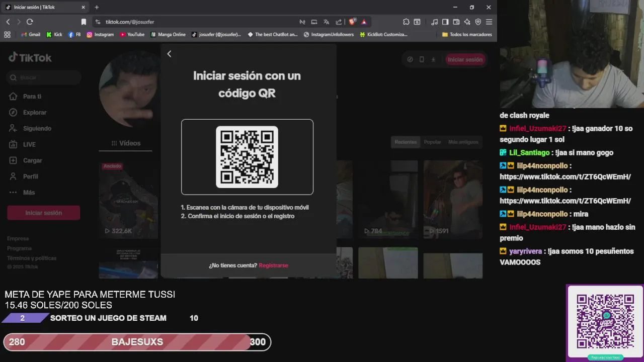Click the TikTok logo in the sidebar
Image resolution: width=644 pixels, height=362 pixels.
30,57
